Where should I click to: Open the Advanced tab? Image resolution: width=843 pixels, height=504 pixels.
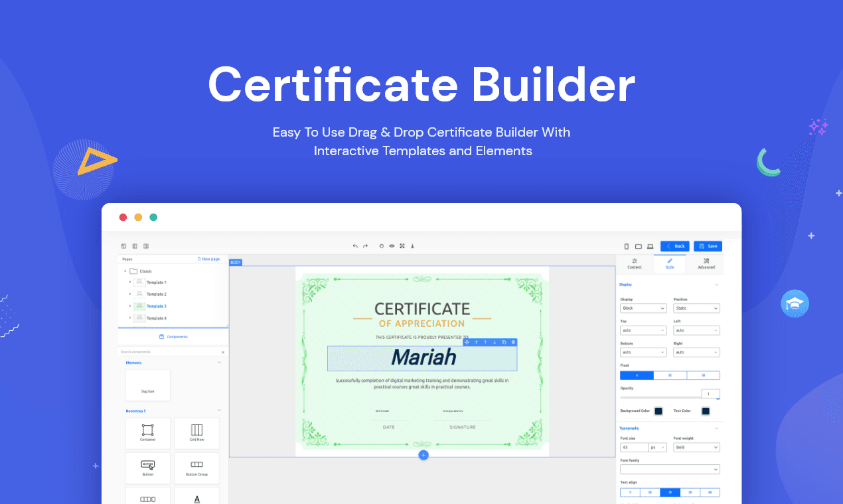pos(706,264)
